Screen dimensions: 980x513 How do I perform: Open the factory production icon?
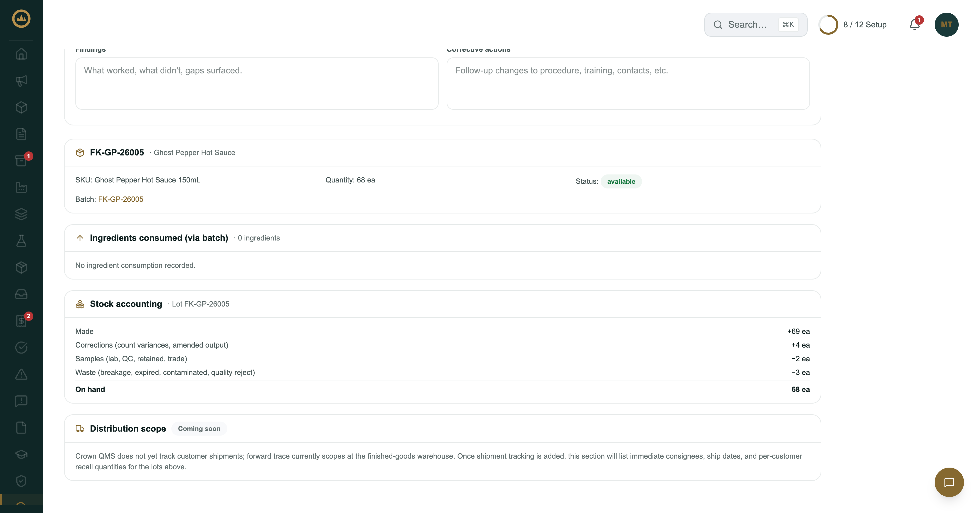point(21,187)
